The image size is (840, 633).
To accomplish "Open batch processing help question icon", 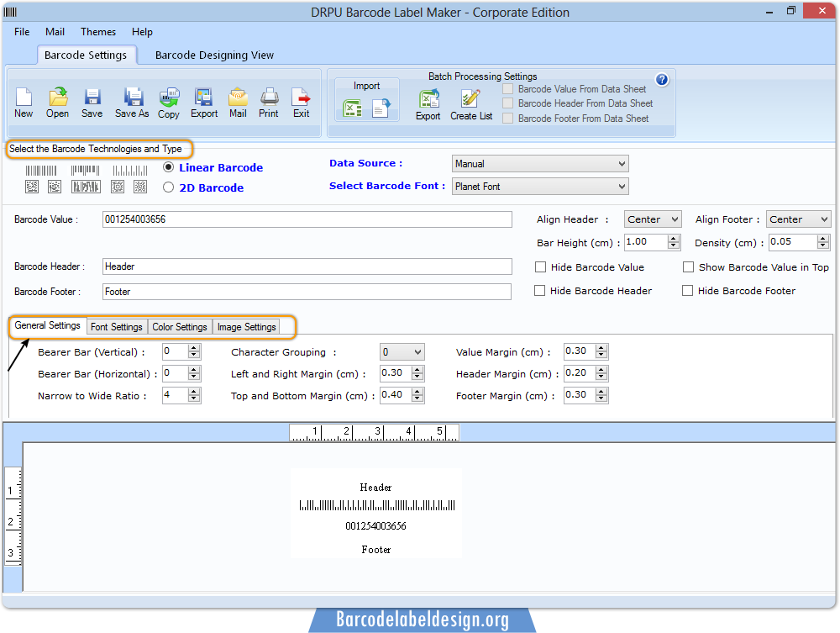I will (x=662, y=80).
